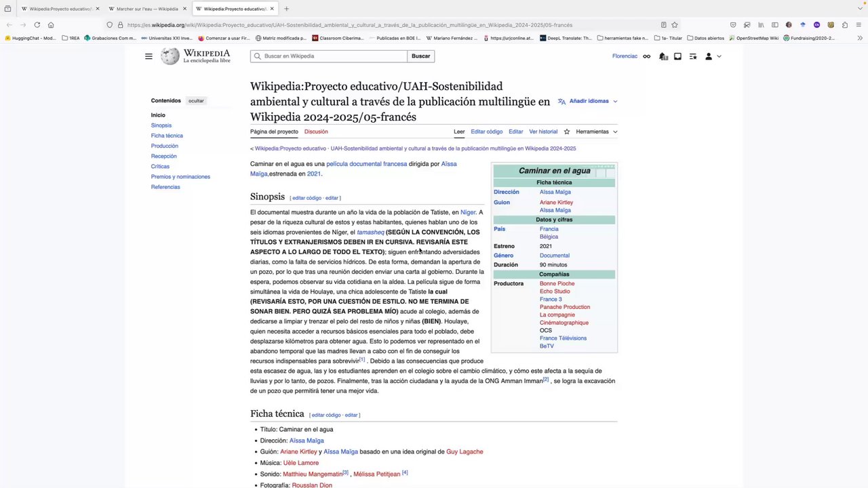Jump to Ficha técnica in contents
Viewport: 868px width, 488px height.
167,136
